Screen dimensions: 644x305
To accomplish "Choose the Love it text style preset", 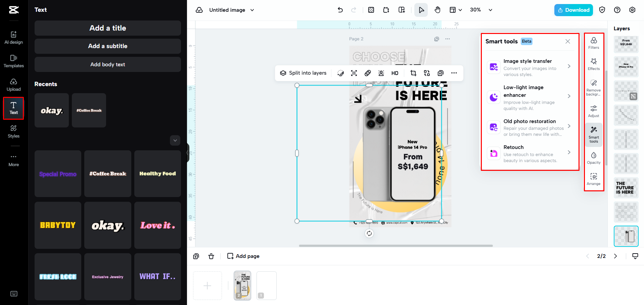I will pyautogui.click(x=157, y=225).
